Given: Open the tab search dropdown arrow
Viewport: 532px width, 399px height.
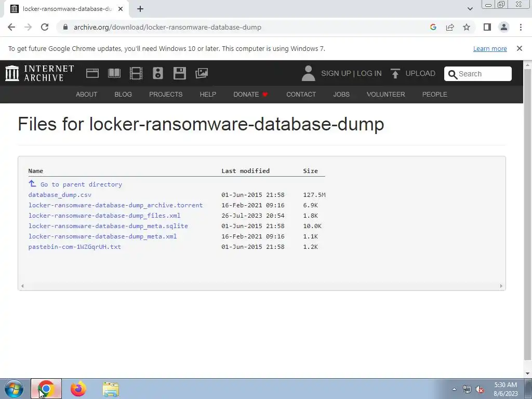Looking at the screenshot, I should coord(470,9).
